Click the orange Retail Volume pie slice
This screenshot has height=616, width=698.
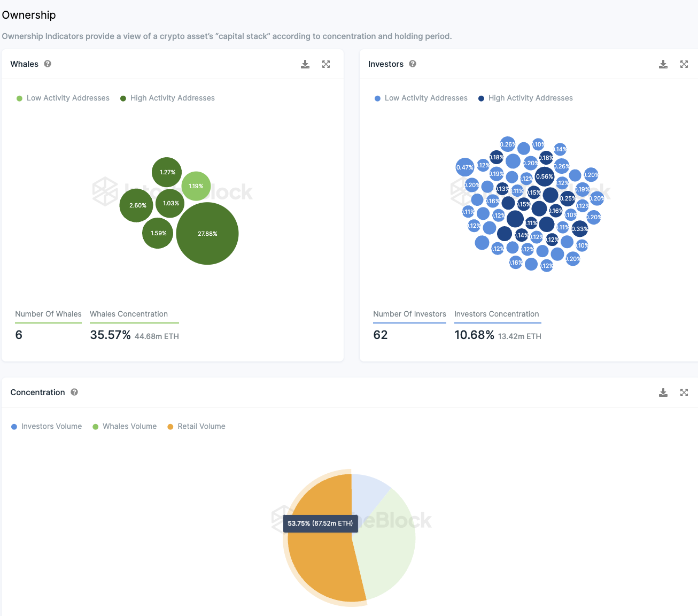[x=321, y=561]
